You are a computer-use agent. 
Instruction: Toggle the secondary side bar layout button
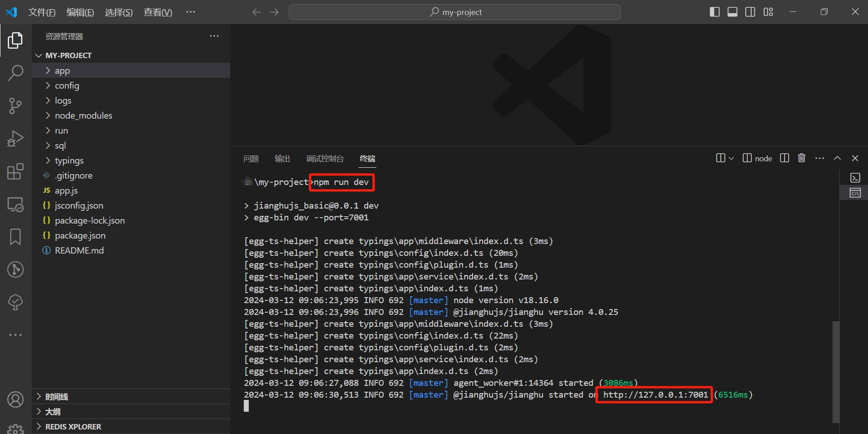point(750,12)
